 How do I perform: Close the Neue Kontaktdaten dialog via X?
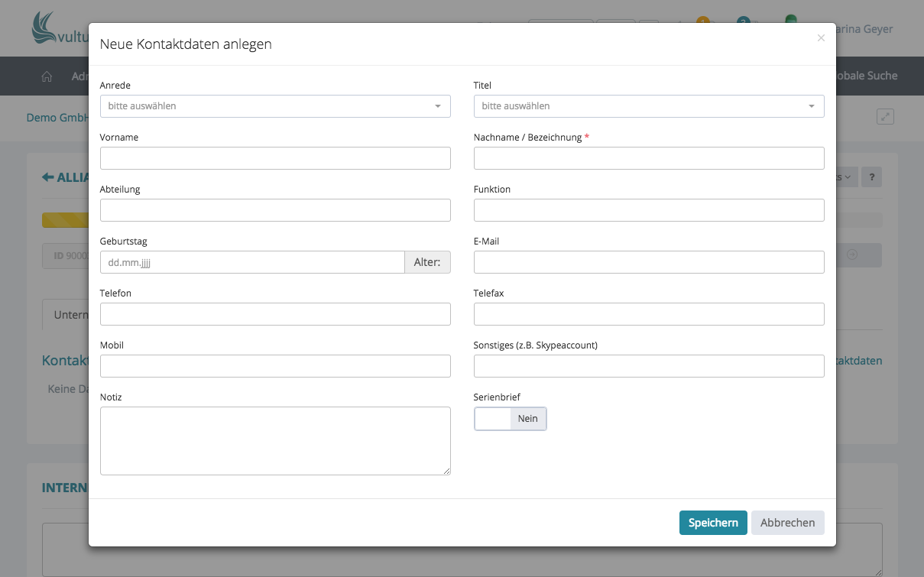pyautogui.click(x=821, y=38)
